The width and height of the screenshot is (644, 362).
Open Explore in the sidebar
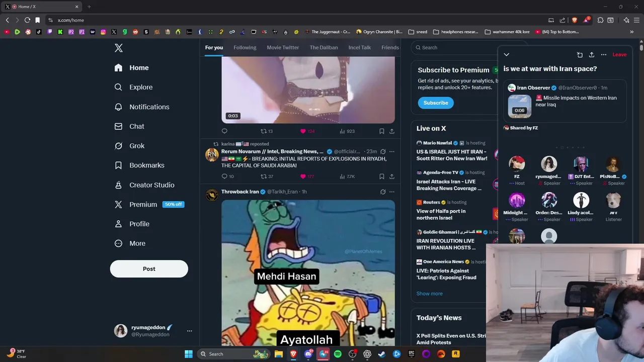(133, 87)
